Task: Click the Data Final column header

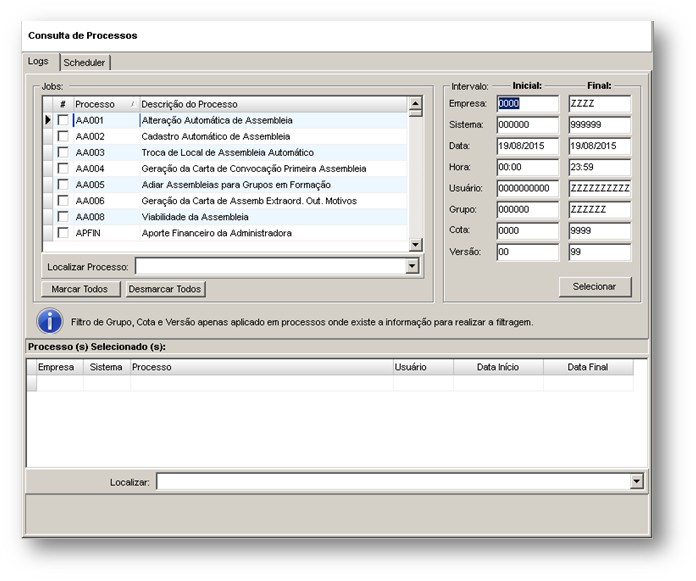Action: (588, 367)
